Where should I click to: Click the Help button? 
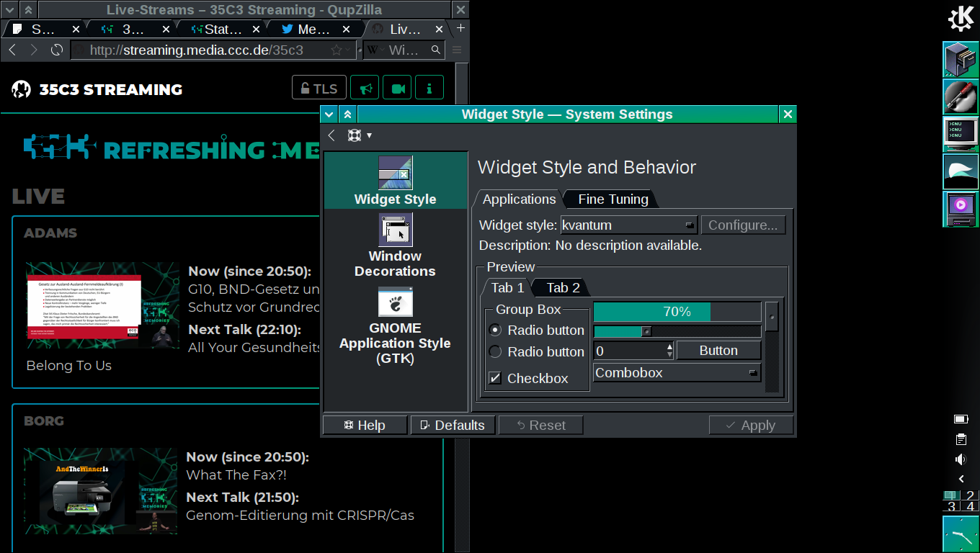365,426
